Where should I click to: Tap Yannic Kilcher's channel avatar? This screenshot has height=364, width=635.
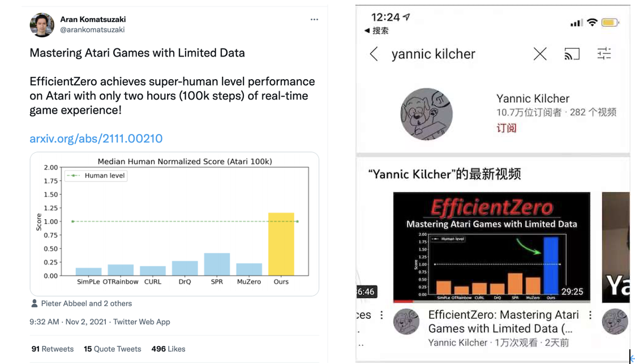click(x=427, y=114)
